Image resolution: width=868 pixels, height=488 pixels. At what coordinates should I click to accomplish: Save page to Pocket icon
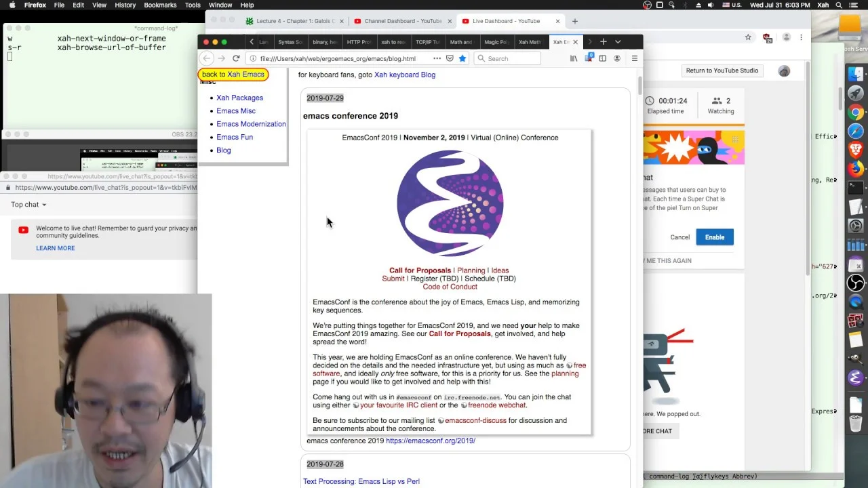tap(450, 58)
